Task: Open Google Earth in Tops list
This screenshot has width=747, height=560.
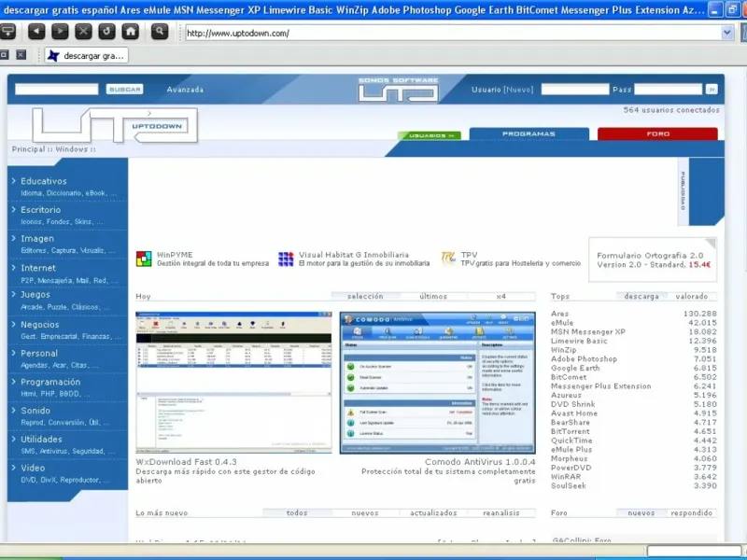Action: tap(575, 368)
